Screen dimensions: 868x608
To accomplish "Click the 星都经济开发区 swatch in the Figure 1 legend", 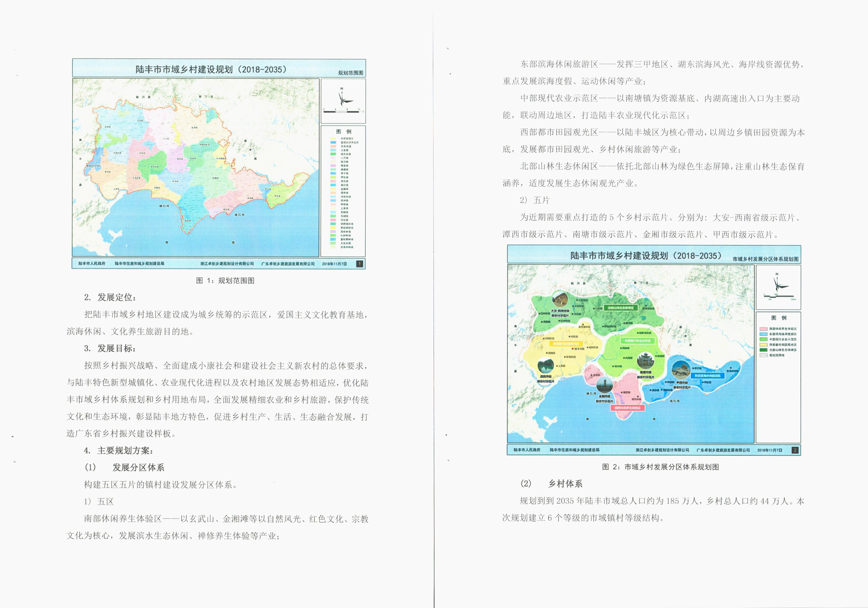I will [x=333, y=142].
